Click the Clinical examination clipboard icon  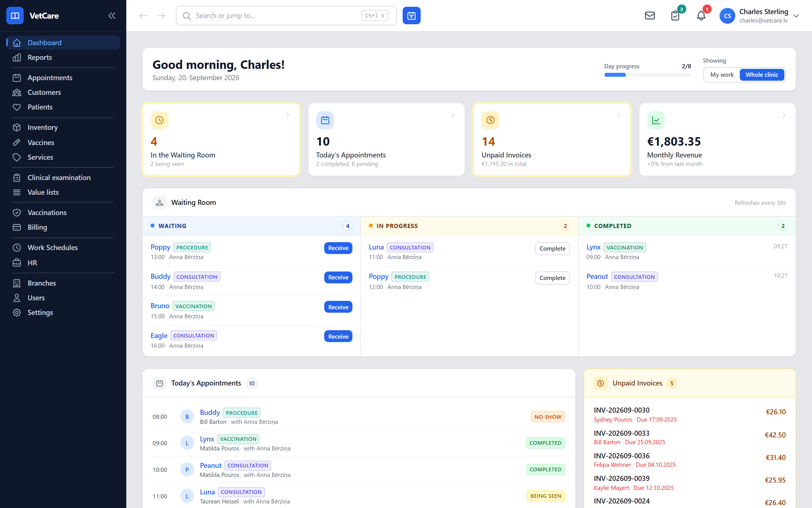tap(17, 178)
